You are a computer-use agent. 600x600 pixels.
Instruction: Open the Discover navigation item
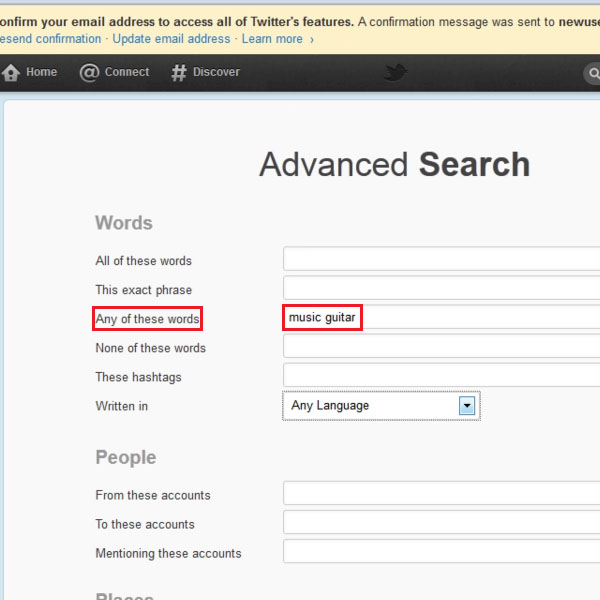click(205, 72)
